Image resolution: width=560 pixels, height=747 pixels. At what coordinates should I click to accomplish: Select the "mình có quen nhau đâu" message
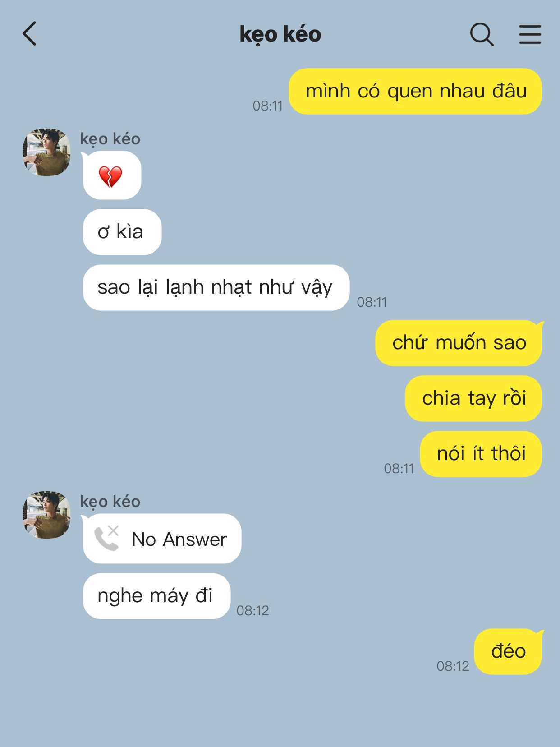[415, 91]
